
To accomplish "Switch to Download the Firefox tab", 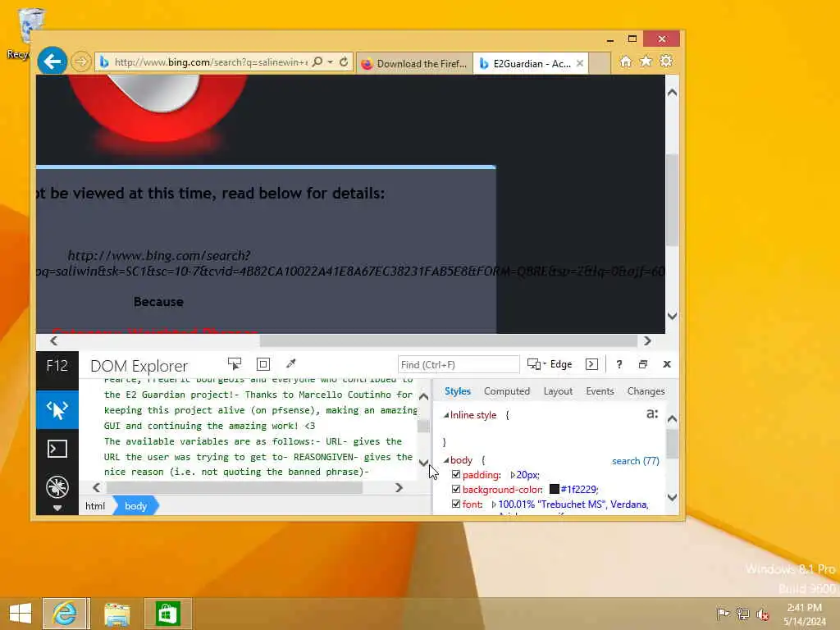I will tap(414, 63).
